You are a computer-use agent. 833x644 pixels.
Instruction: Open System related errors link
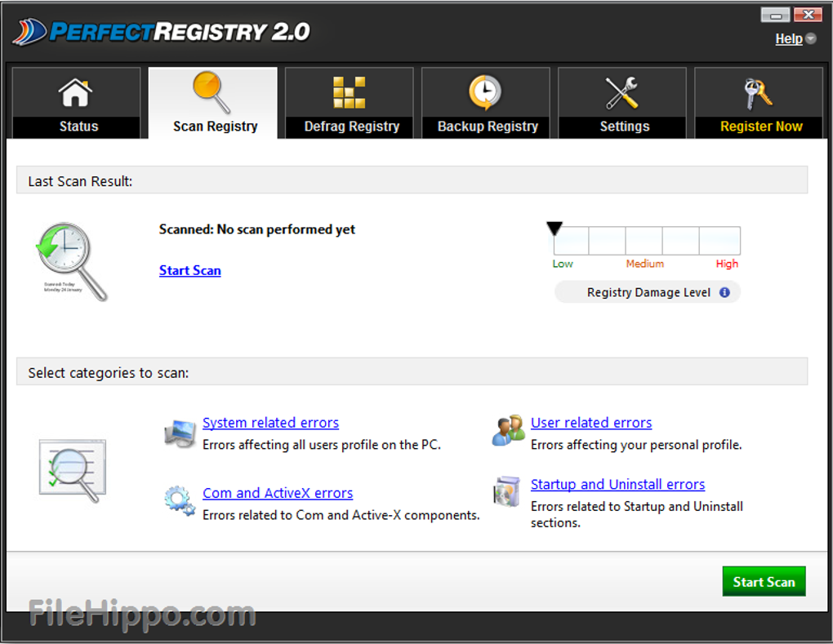coord(271,423)
